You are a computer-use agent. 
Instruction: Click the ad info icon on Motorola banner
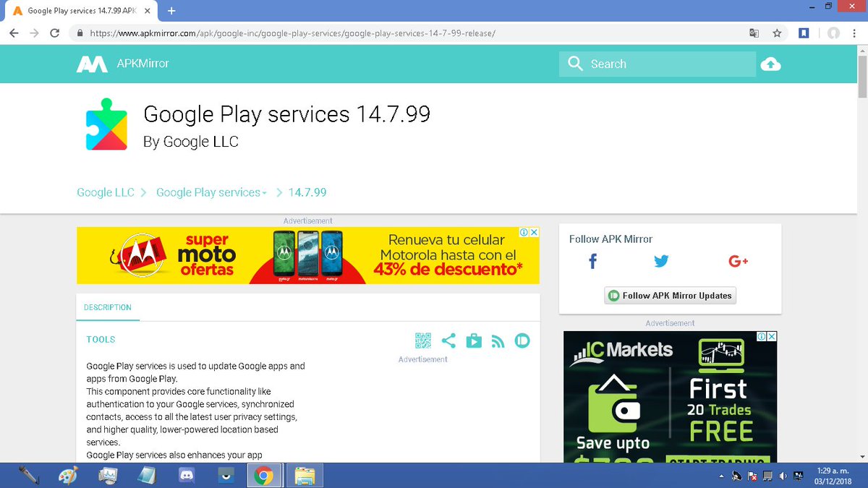click(x=523, y=232)
